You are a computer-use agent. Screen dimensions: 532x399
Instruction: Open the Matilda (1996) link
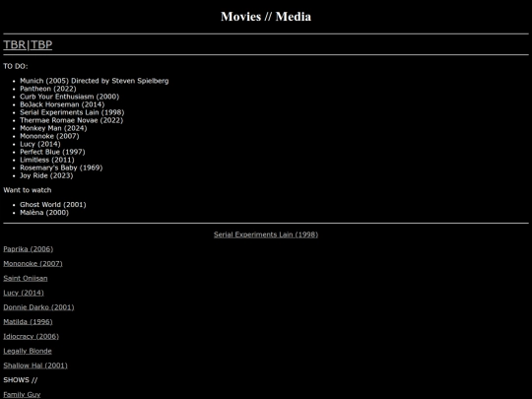[x=28, y=322]
